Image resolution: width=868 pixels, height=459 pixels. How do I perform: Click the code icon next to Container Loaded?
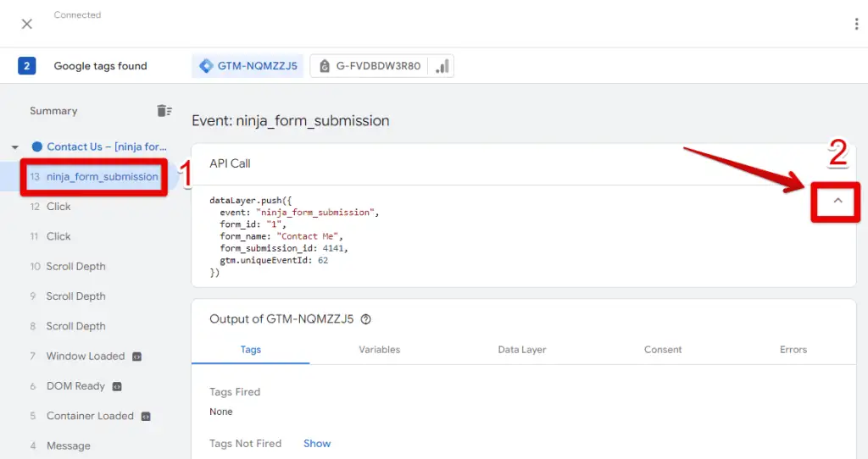pyautogui.click(x=146, y=416)
